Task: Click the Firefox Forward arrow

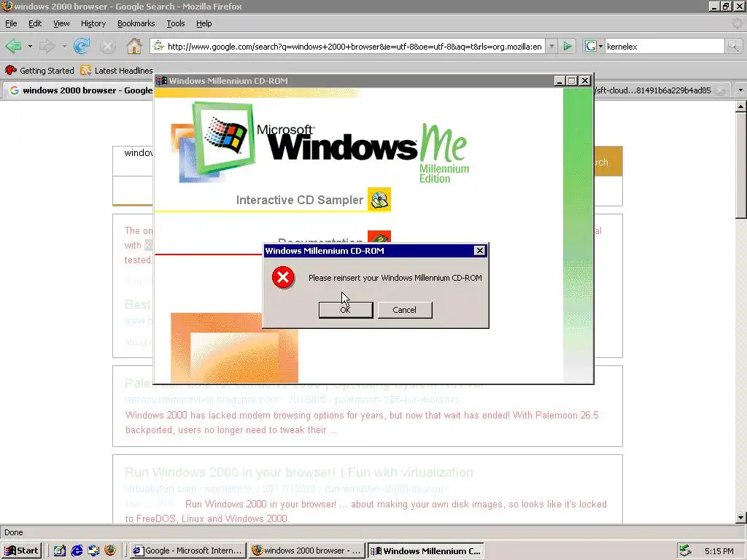Action: coord(47,46)
